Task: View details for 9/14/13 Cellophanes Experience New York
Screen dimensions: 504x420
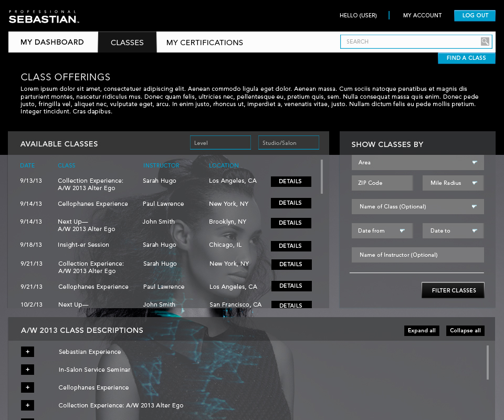Action: click(291, 203)
